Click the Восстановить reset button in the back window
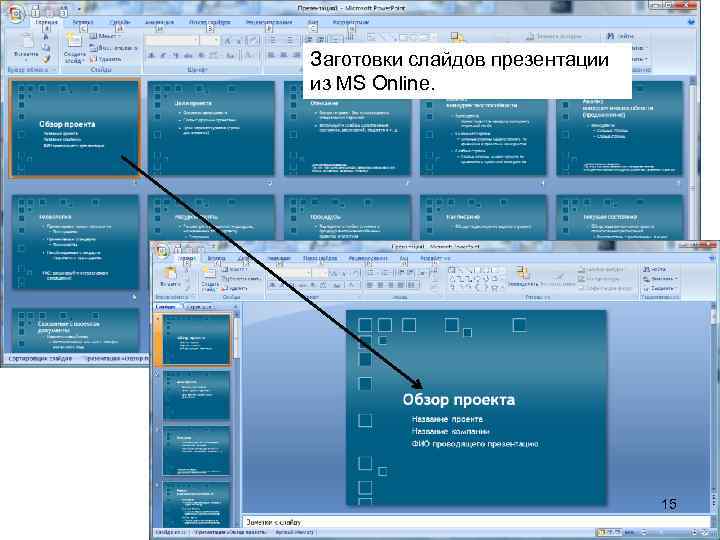The image size is (720, 540). [x=113, y=48]
